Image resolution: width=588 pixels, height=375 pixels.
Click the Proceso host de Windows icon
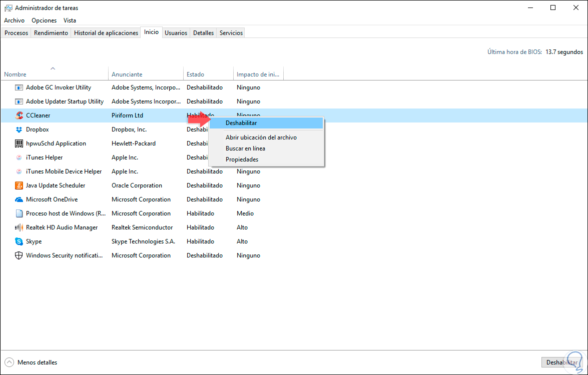pos(19,213)
